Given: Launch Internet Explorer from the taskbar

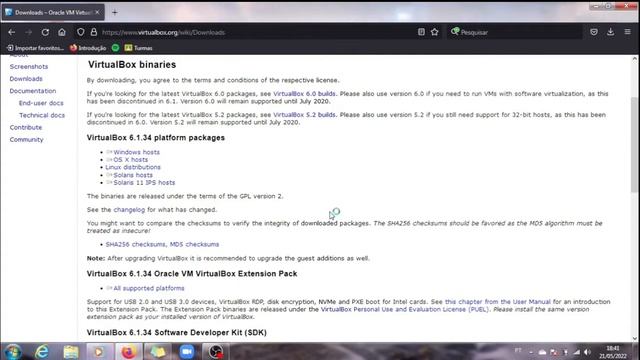Looking at the screenshot, I should point(42,351).
